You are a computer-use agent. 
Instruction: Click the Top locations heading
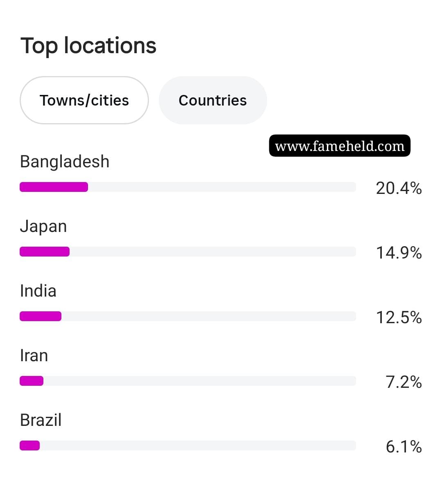(88, 46)
